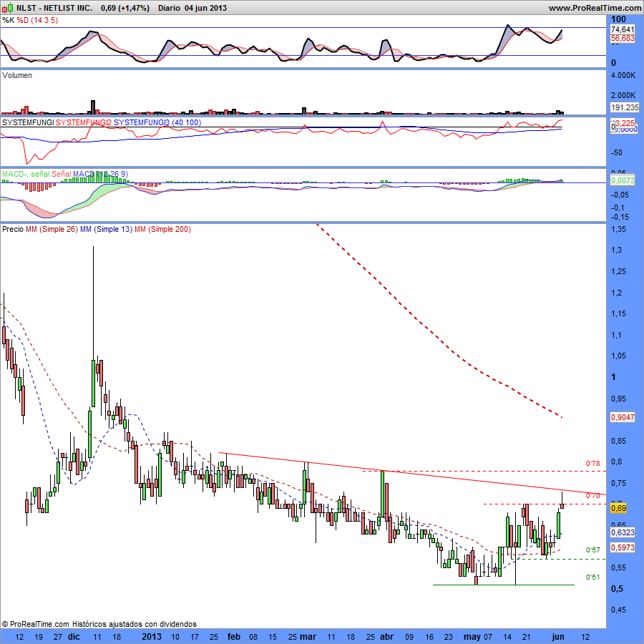
Task: Click the volume value box 191.235
Action: [624, 107]
